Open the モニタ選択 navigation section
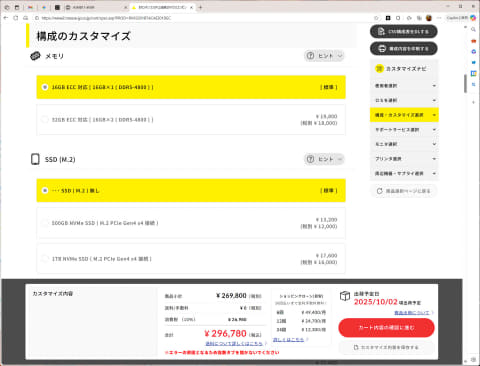The height and width of the screenshot is (366, 480). click(404, 144)
